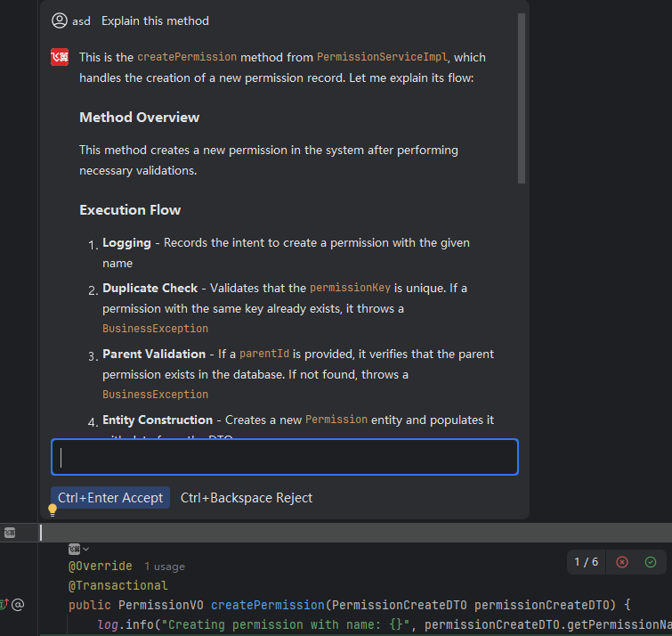Screen dimensions: 672x636
Task: Click the @Transactional annotation in code
Action: pyautogui.click(x=117, y=585)
